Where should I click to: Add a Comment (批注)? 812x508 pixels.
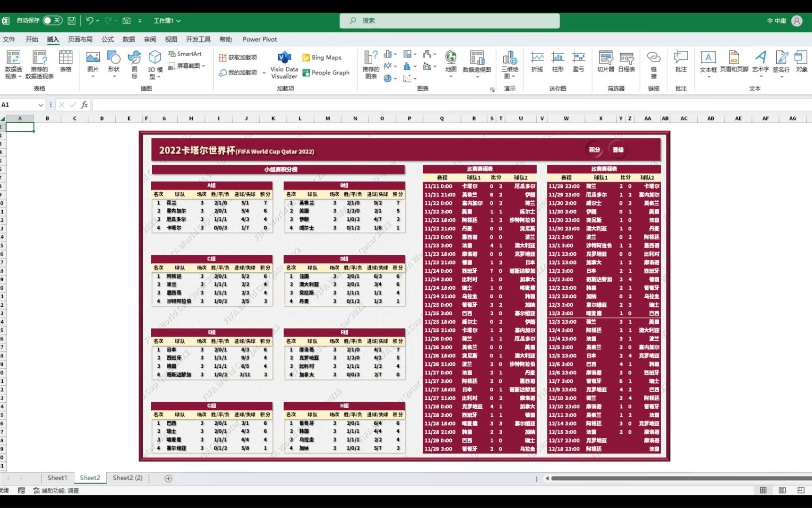click(681, 62)
